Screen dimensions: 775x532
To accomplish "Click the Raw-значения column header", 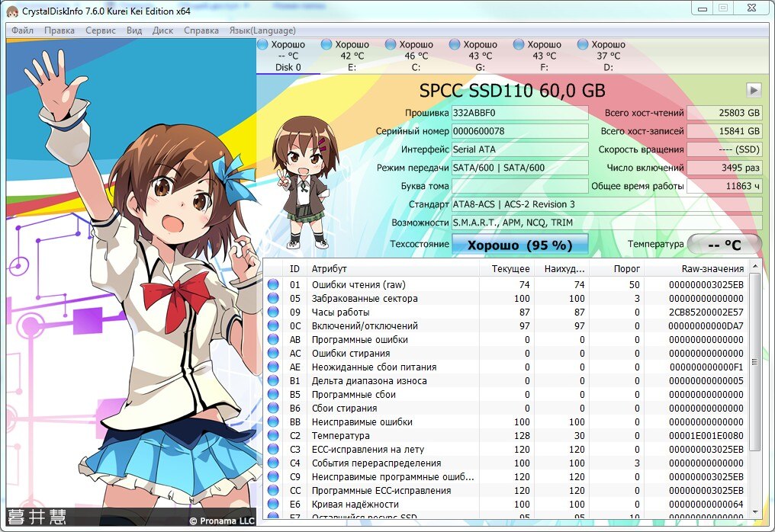I will tap(696, 269).
